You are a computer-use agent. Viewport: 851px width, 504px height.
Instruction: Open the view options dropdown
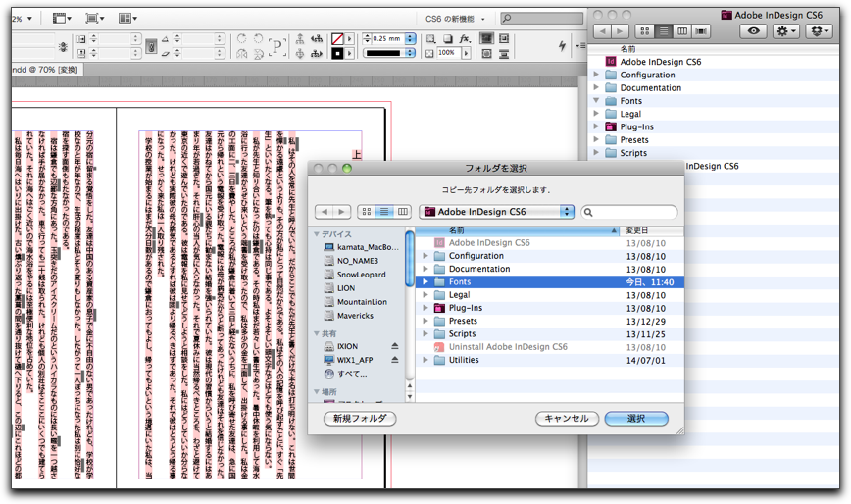click(63, 18)
